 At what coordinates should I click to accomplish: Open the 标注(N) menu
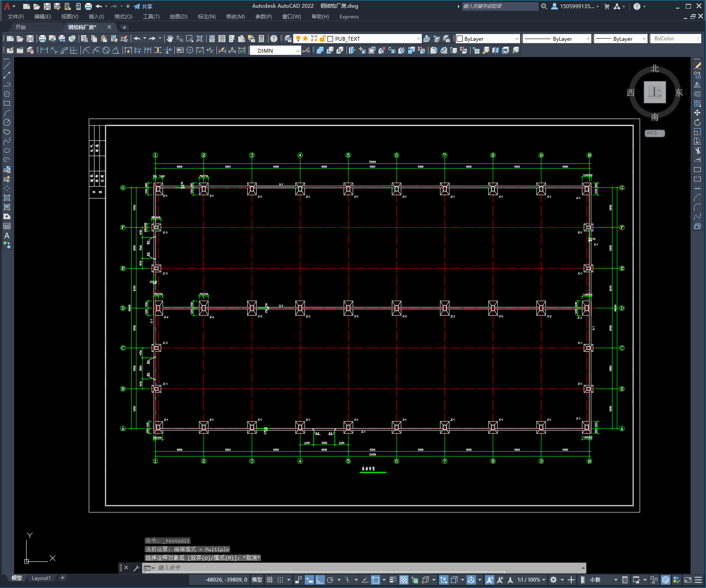[206, 17]
